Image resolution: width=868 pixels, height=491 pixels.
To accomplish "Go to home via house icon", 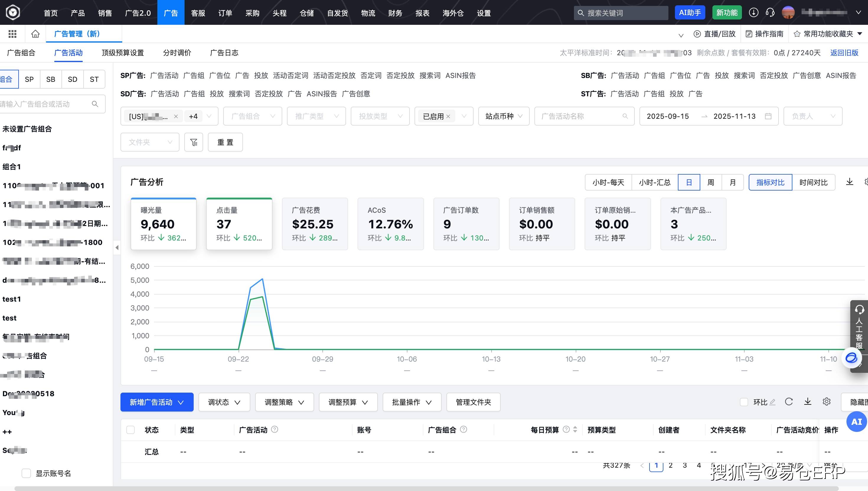I will click(x=35, y=34).
